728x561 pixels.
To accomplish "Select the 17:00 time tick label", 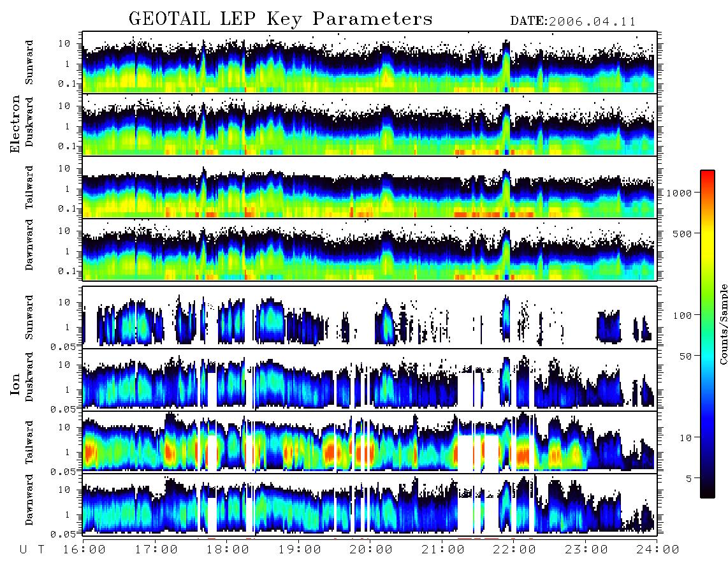I will click(156, 550).
